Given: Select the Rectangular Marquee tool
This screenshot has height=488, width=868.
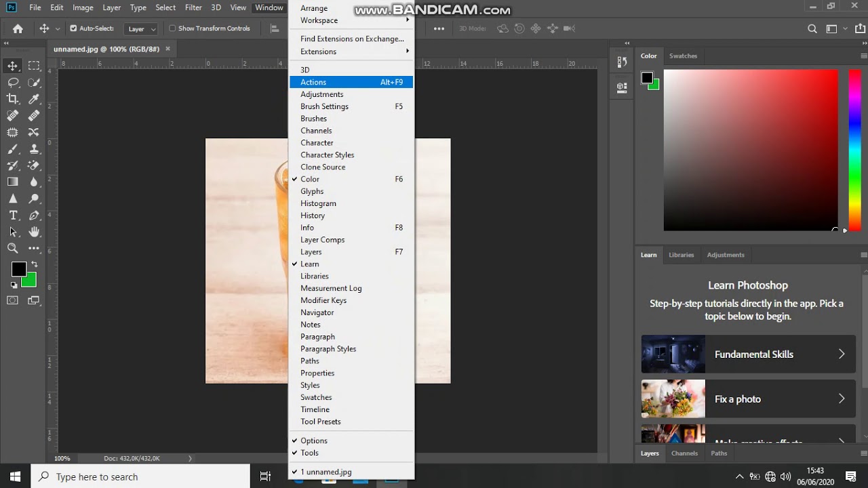Looking at the screenshot, I should point(34,66).
